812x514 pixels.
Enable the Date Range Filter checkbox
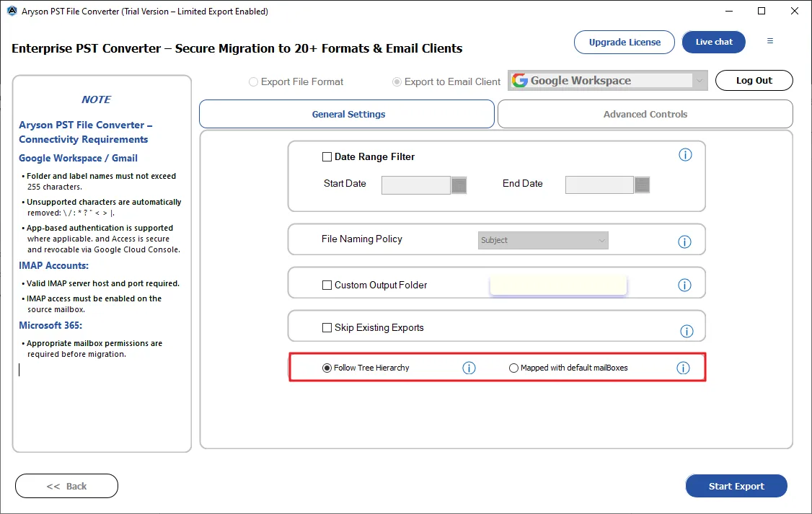(327, 157)
